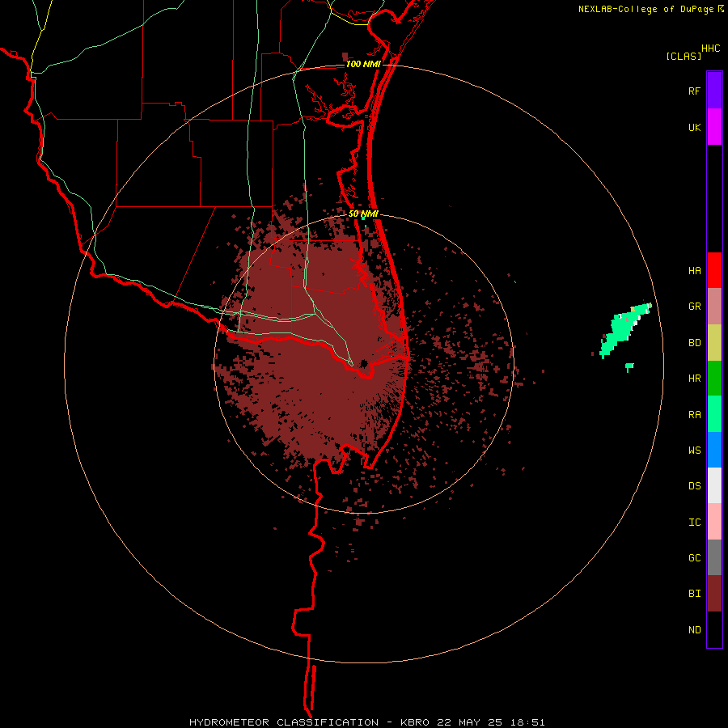Click the IC legend label
Screen dimensions: 728x728
[x=694, y=523]
